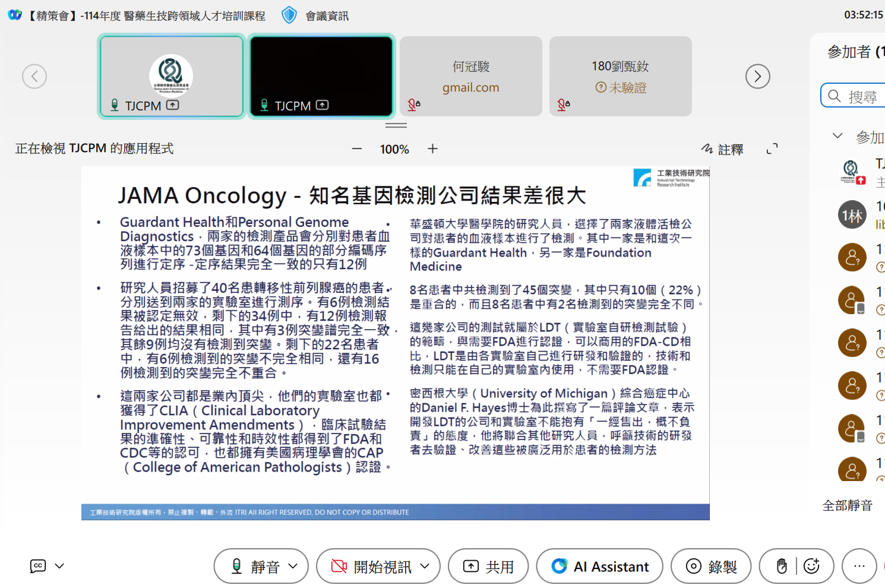The width and height of the screenshot is (885, 588).
Task: Open audio options arrow beside 靜音
Action: (293, 566)
